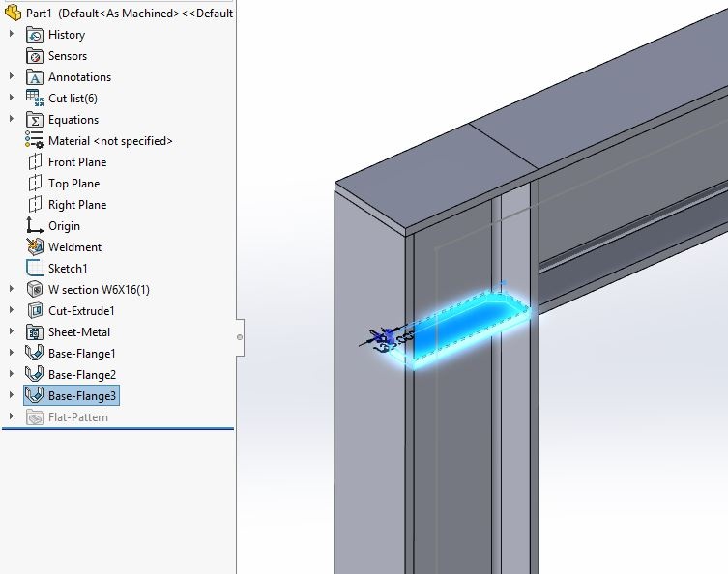Click the Cut-Extrude1 feature icon
The height and width of the screenshot is (574, 728).
(x=35, y=311)
